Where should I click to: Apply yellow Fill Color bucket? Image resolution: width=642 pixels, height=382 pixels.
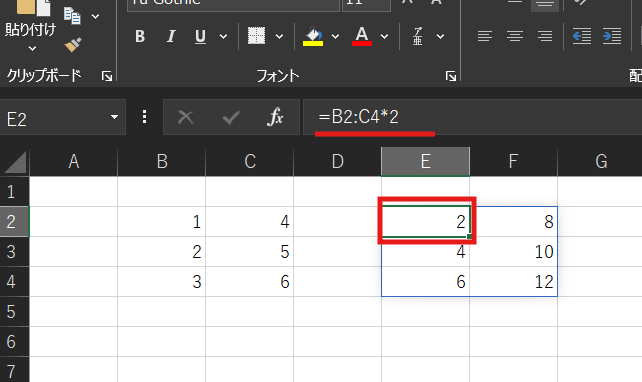point(313,36)
